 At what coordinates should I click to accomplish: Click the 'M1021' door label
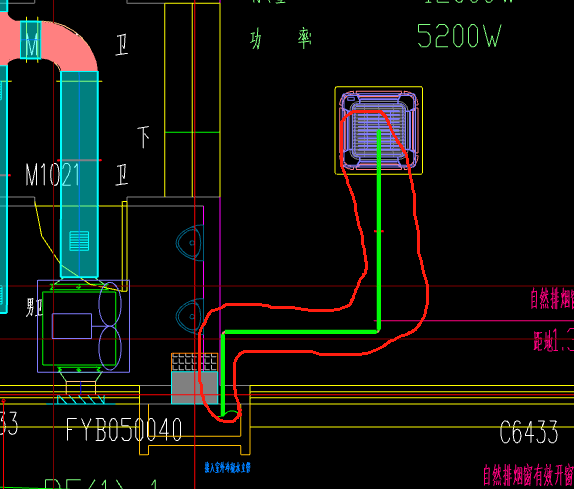click(x=52, y=175)
